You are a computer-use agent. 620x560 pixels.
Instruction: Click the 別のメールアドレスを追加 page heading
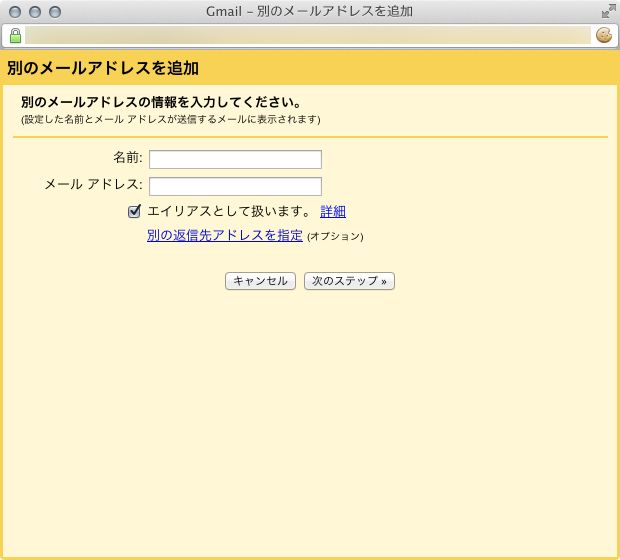[103, 68]
